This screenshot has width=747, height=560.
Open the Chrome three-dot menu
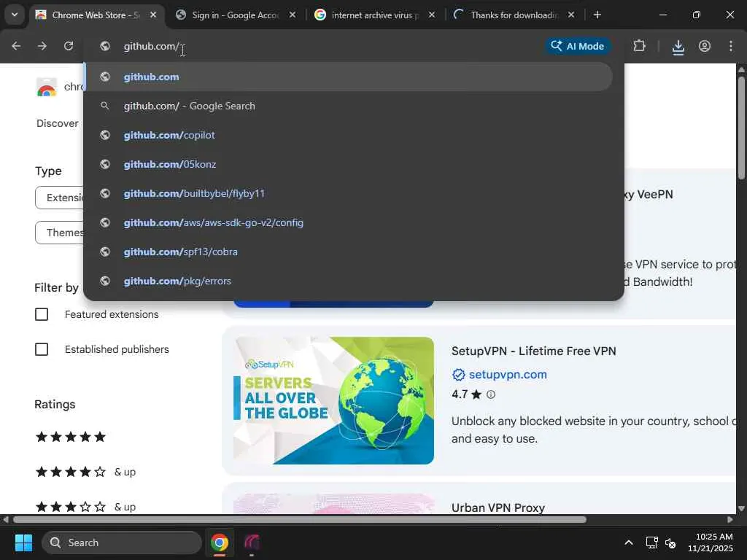point(731,46)
